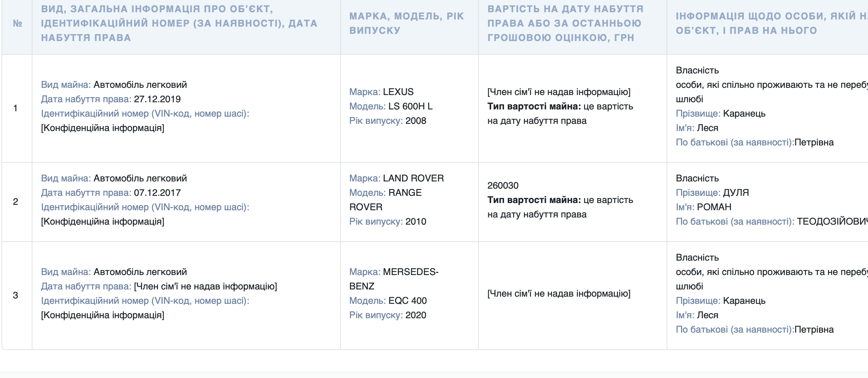Click the 'Вартість на дату набуття права' header

click(x=565, y=23)
